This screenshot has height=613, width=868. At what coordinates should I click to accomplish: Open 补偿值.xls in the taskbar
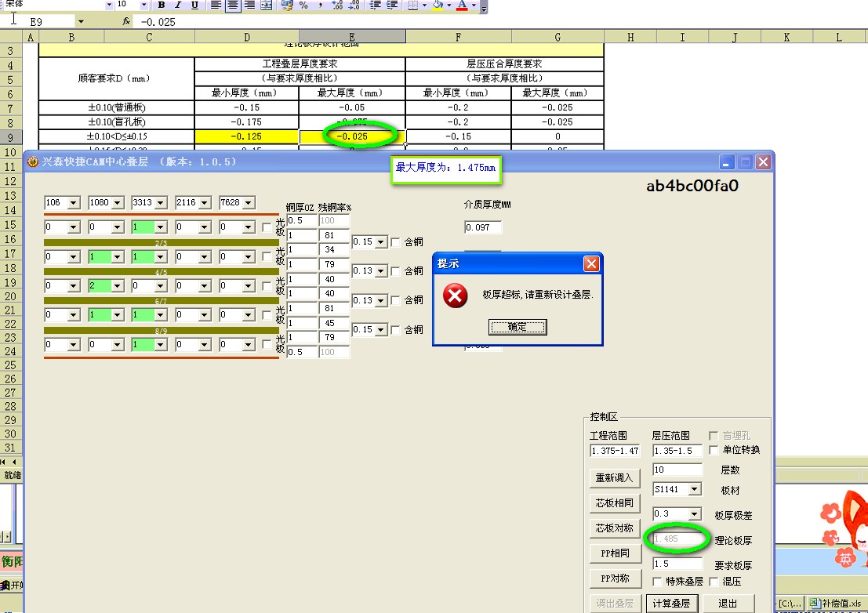pyautogui.click(x=836, y=603)
